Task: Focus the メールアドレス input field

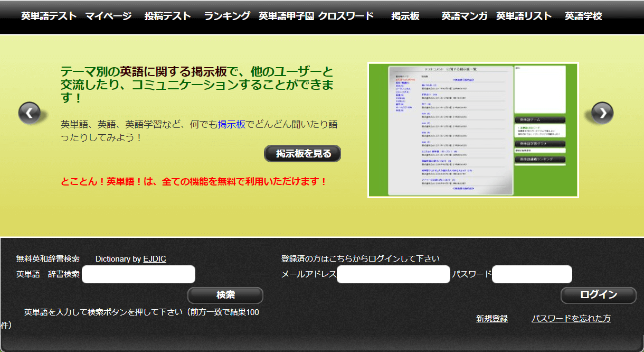Action: click(x=393, y=274)
